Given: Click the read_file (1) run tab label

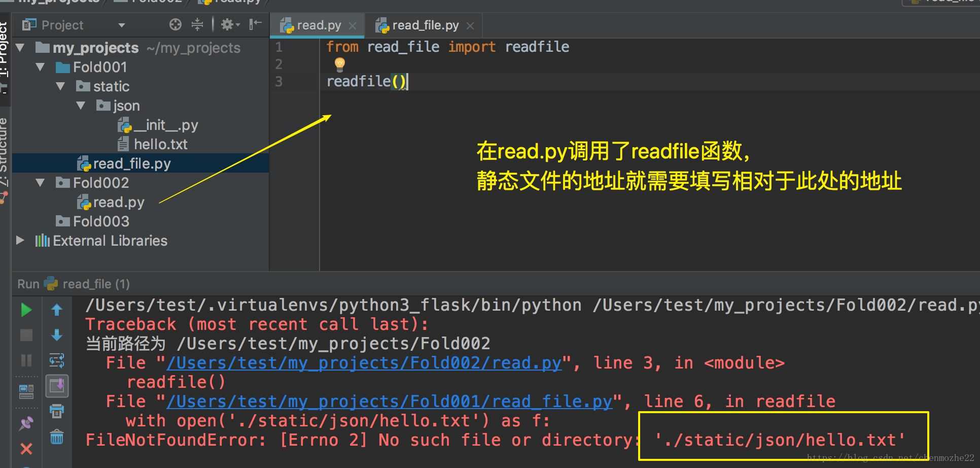Looking at the screenshot, I should pos(96,284).
